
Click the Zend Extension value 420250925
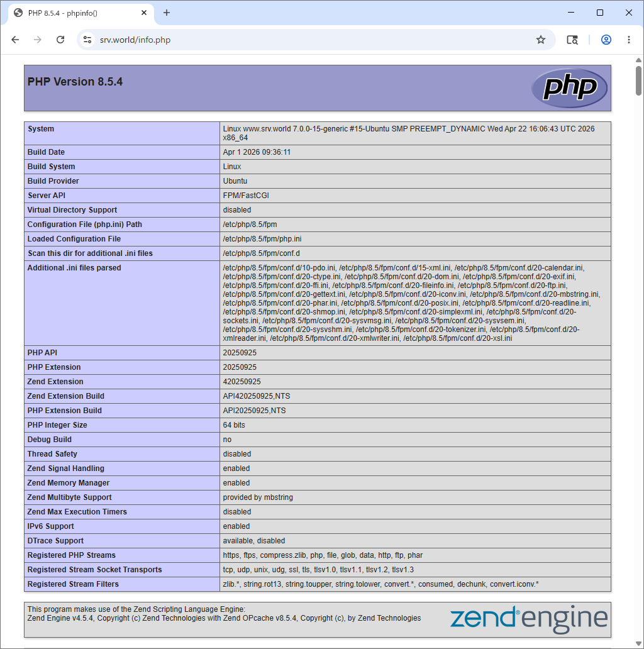(241, 382)
